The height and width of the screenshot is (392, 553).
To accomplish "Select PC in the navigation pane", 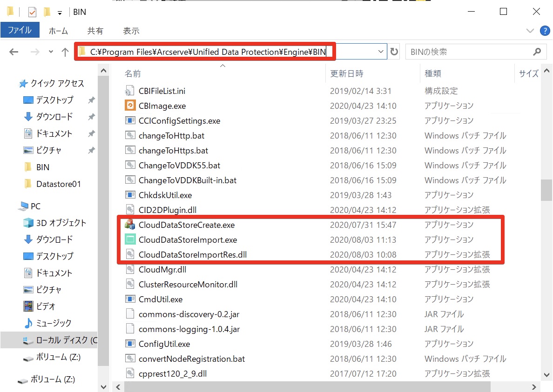I will coord(30,206).
